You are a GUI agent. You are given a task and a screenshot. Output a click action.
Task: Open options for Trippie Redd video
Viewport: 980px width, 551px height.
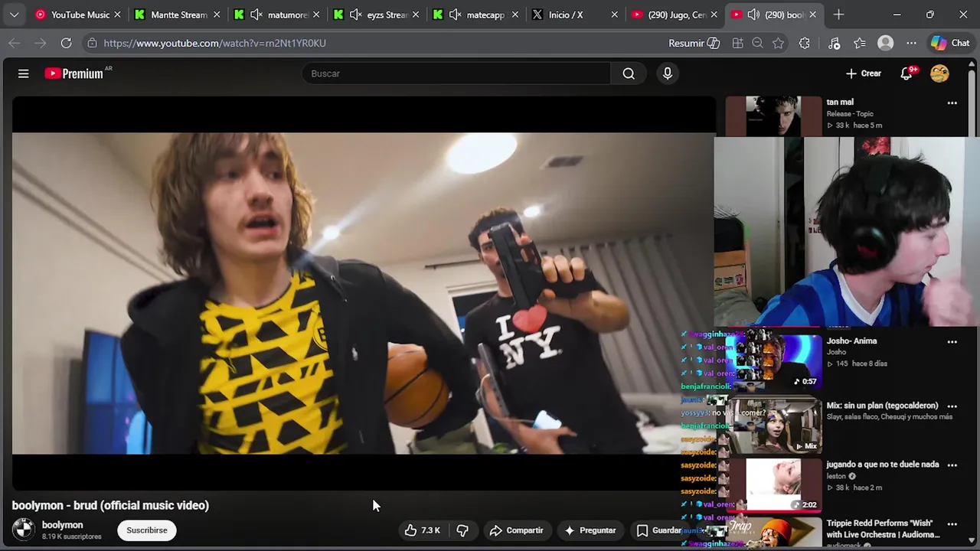[952, 524]
